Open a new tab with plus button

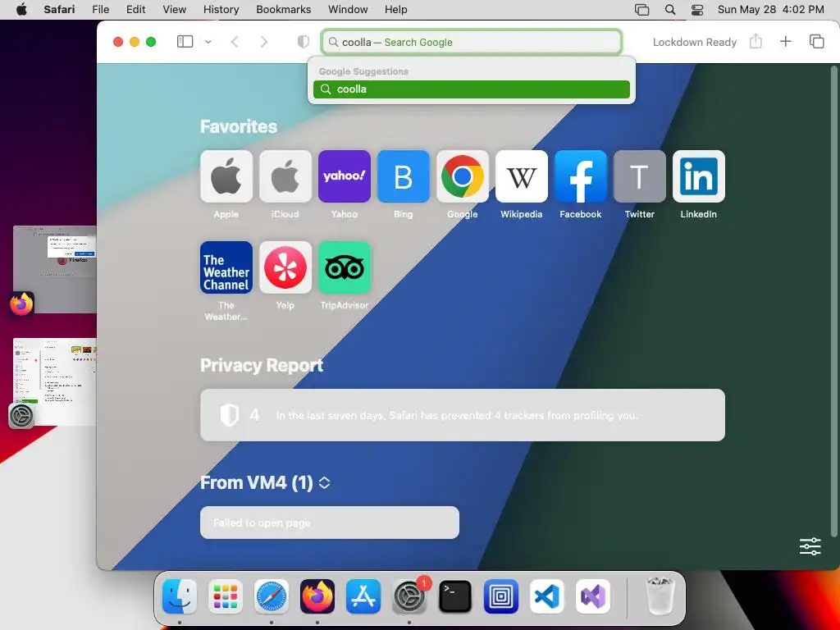click(785, 41)
